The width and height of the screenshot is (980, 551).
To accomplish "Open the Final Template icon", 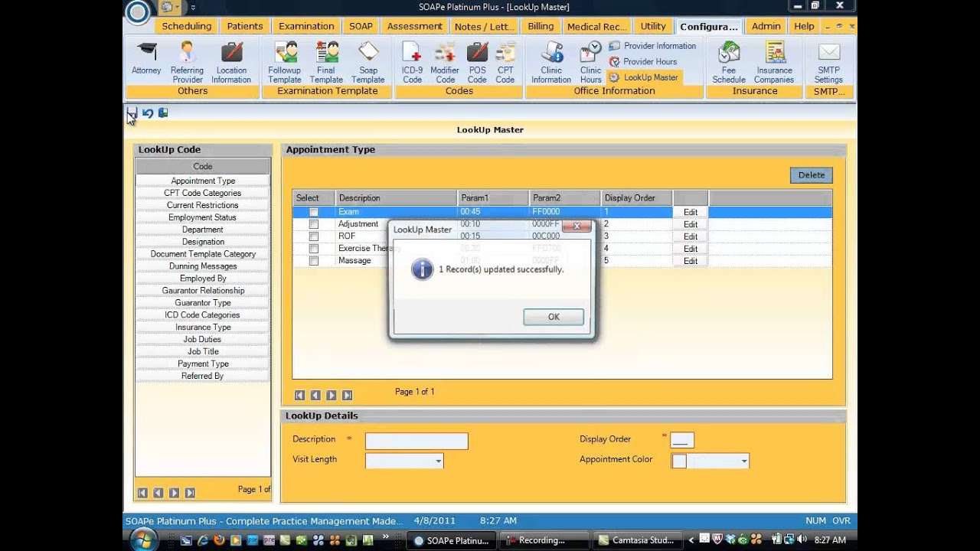I will (326, 63).
